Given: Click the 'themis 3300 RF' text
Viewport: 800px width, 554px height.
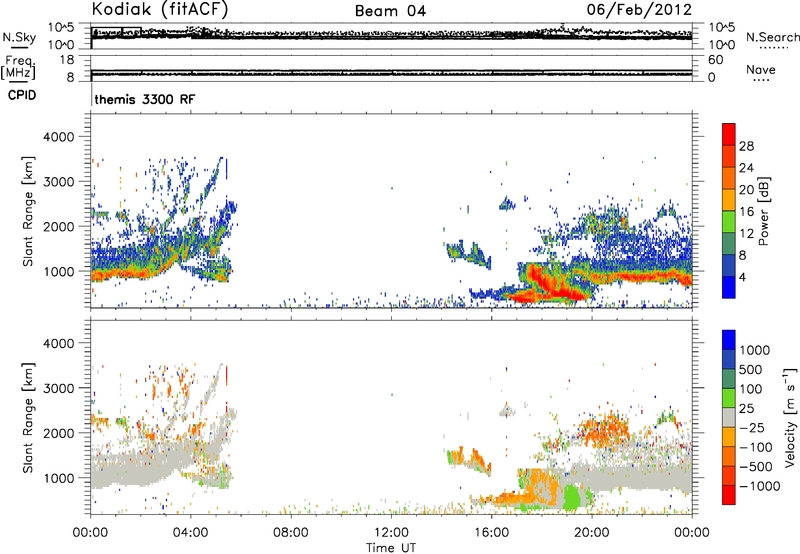Looking at the screenshot, I should coord(145,99).
